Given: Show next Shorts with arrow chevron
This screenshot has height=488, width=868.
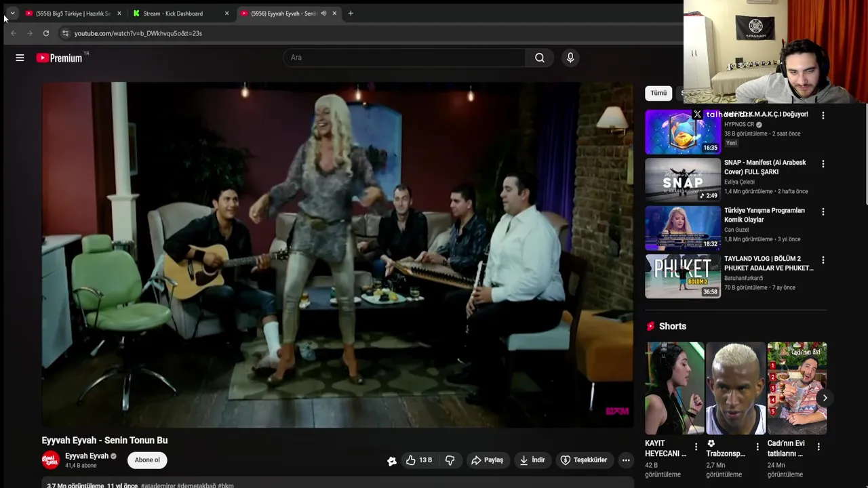Looking at the screenshot, I should (825, 398).
